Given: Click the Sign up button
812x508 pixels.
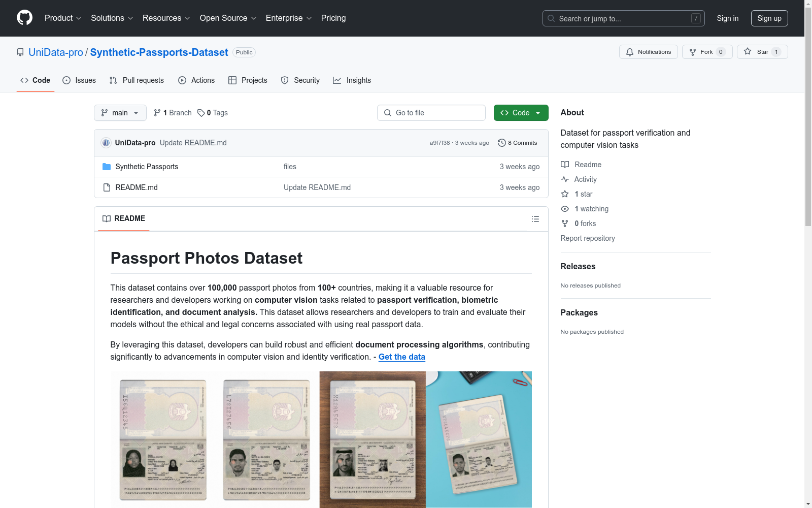Looking at the screenshot, I should click(x=769, y=18).
